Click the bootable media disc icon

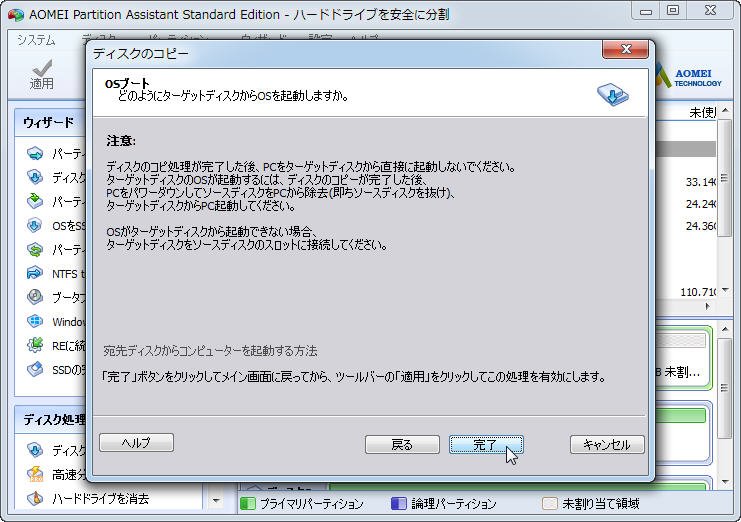click(x=34, y=297)
